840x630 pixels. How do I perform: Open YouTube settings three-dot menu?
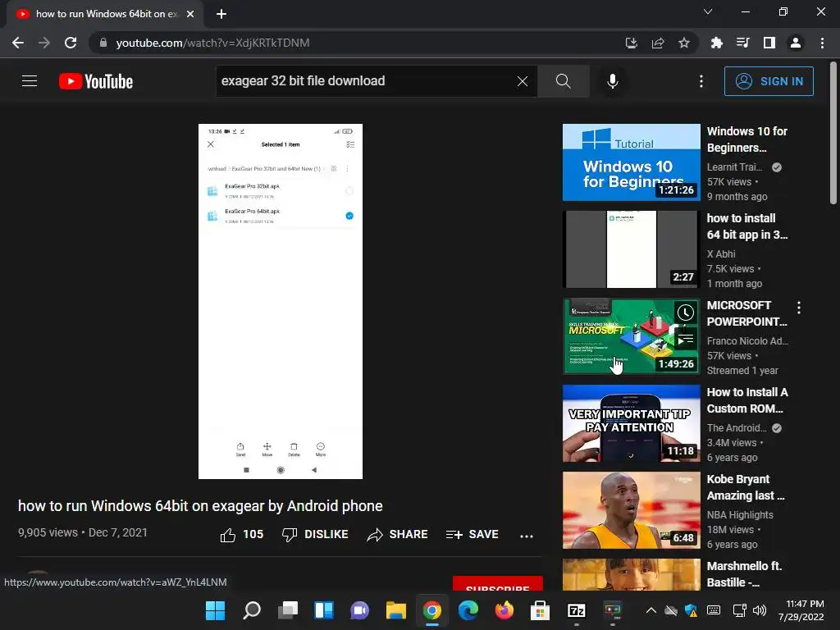click(x=701, y=81)
